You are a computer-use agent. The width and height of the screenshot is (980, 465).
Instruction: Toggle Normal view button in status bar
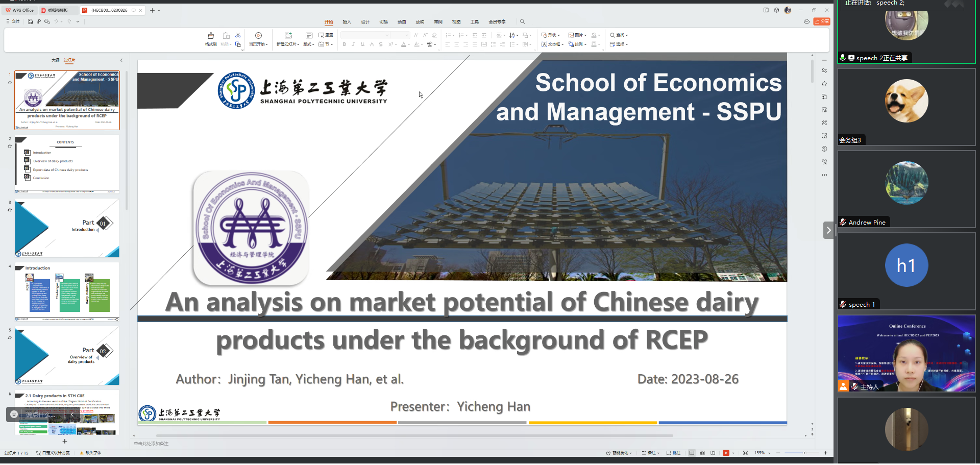(x=692, y=453)
